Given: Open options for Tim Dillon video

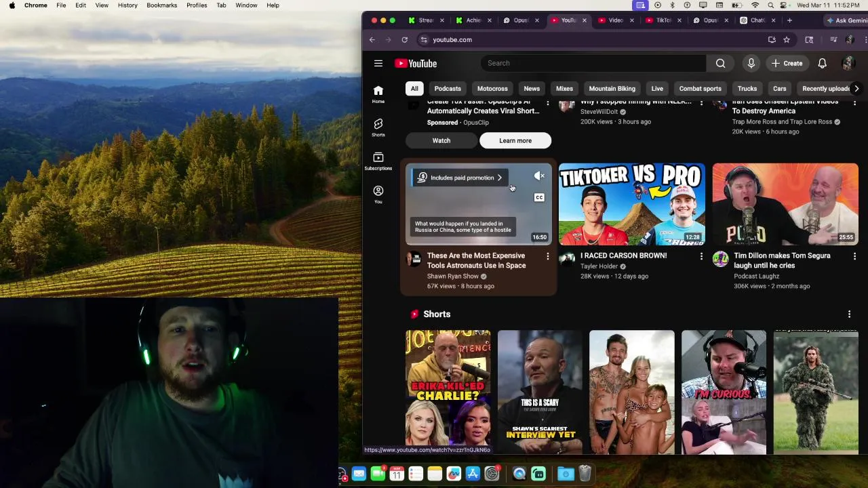Looking at the screenshot, I should (854, 256).
